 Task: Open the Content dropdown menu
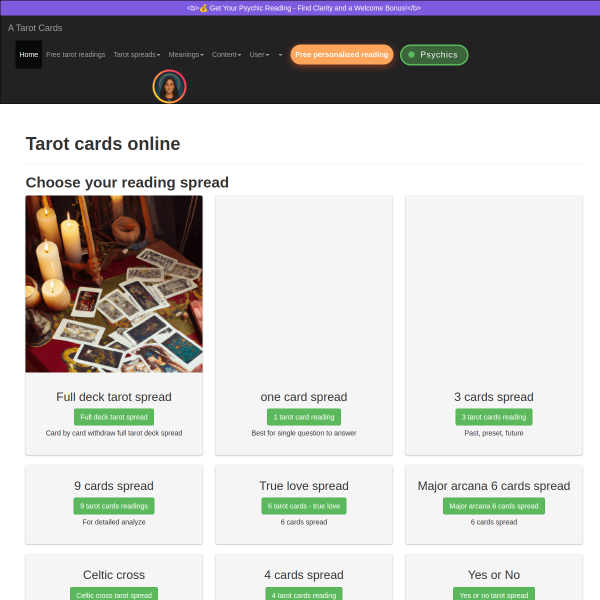[x=227, y=55]
